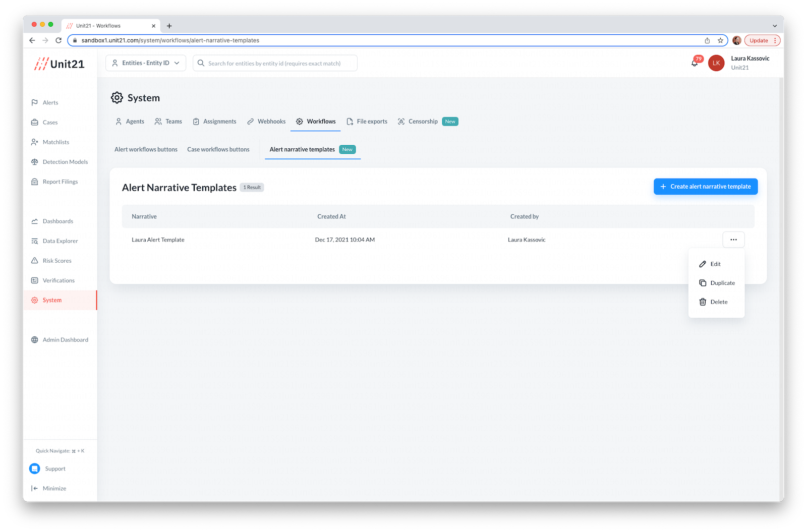Click Create alert narrative template button
This screenshot has width=807, height=532.
(706, 187)
